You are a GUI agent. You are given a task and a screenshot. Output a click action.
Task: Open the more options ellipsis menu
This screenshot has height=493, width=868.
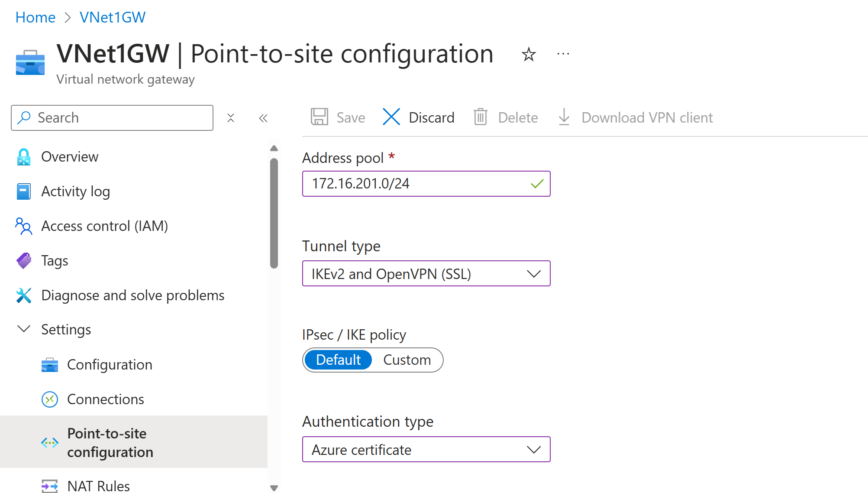(563, 54)
